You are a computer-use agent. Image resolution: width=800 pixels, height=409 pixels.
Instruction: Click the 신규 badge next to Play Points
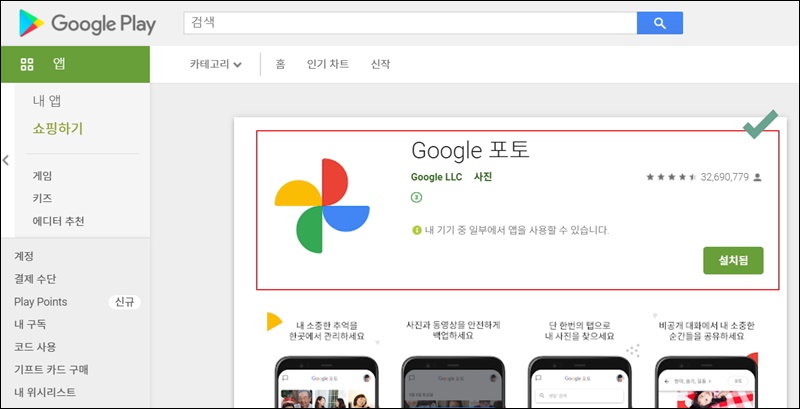(x=124, y=302)
